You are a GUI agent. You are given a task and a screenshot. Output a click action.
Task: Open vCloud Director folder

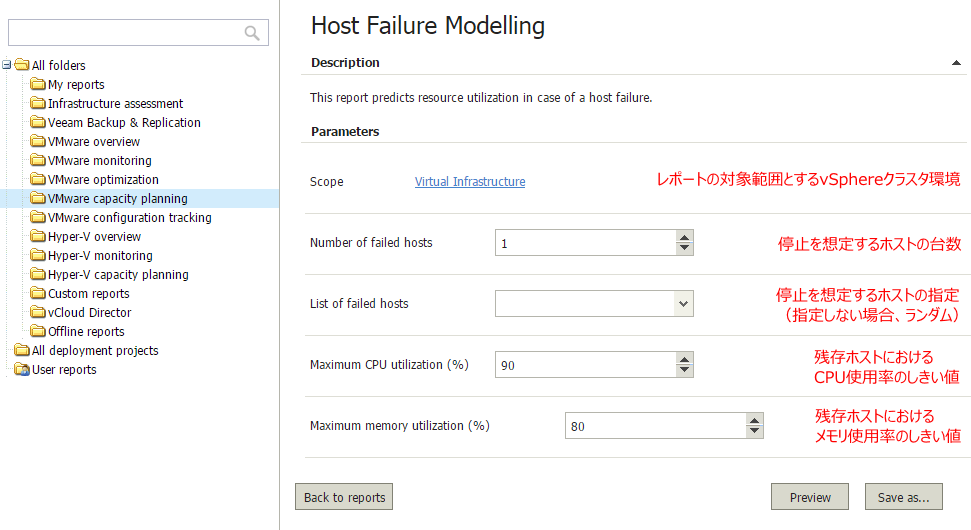point(90,313)
